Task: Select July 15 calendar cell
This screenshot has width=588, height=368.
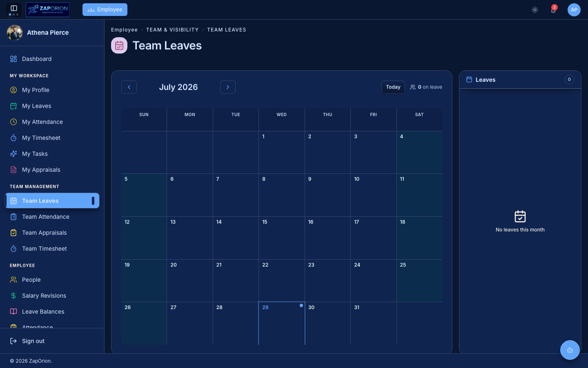Action: [x=282, y=238]
